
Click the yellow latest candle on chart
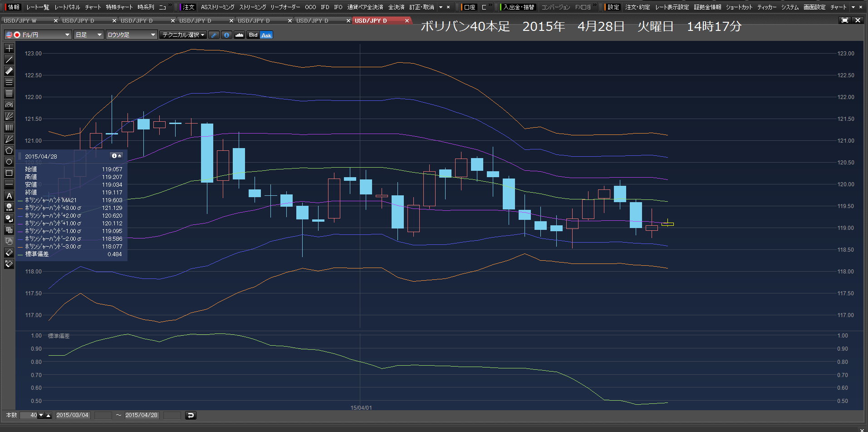(667, 223)
